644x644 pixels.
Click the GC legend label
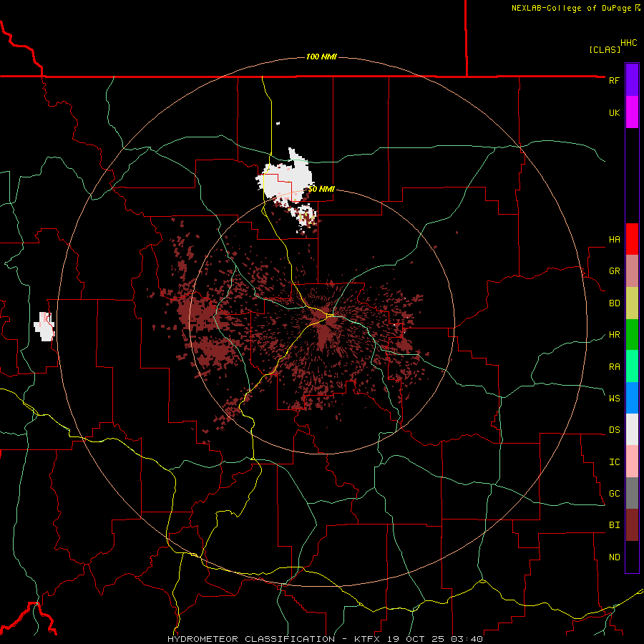click(614, 494)
